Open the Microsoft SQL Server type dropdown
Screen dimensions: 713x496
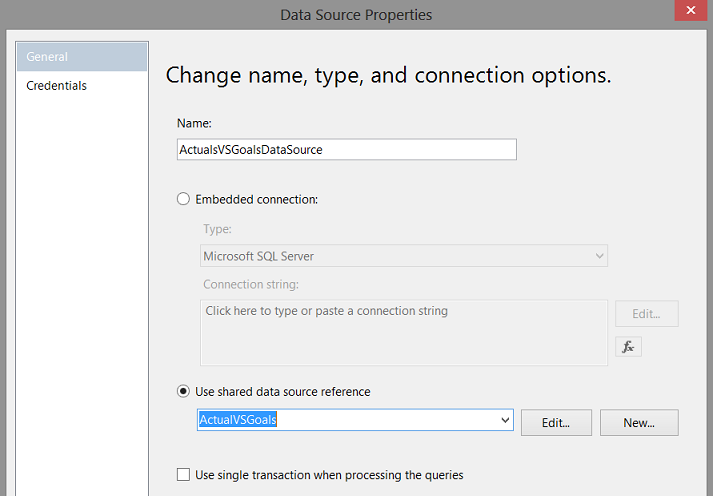point(404,256)
